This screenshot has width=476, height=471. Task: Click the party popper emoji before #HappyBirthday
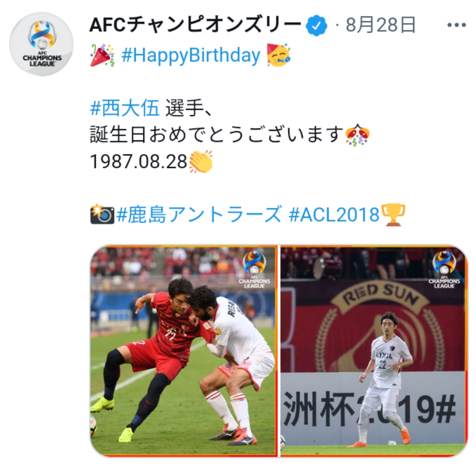[102, 55]
